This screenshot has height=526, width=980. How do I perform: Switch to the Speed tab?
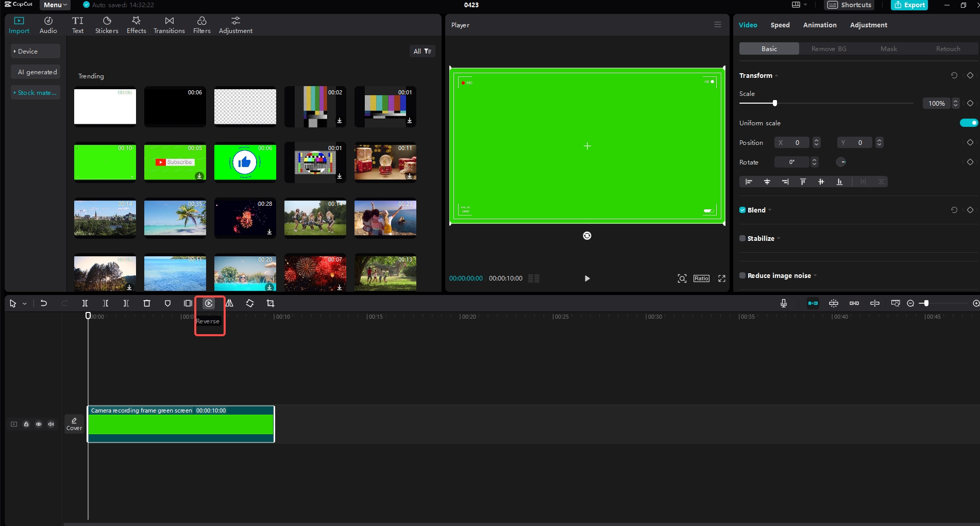pos(780,25)
